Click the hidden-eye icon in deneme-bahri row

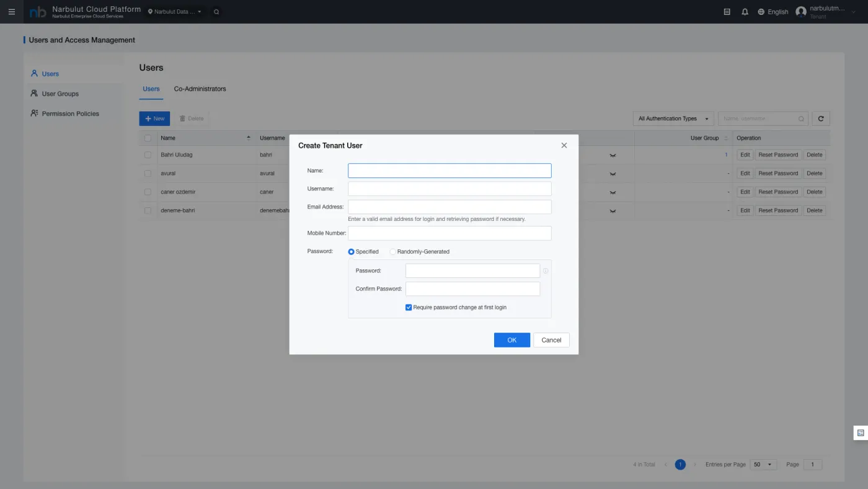(x=613, y=211)
